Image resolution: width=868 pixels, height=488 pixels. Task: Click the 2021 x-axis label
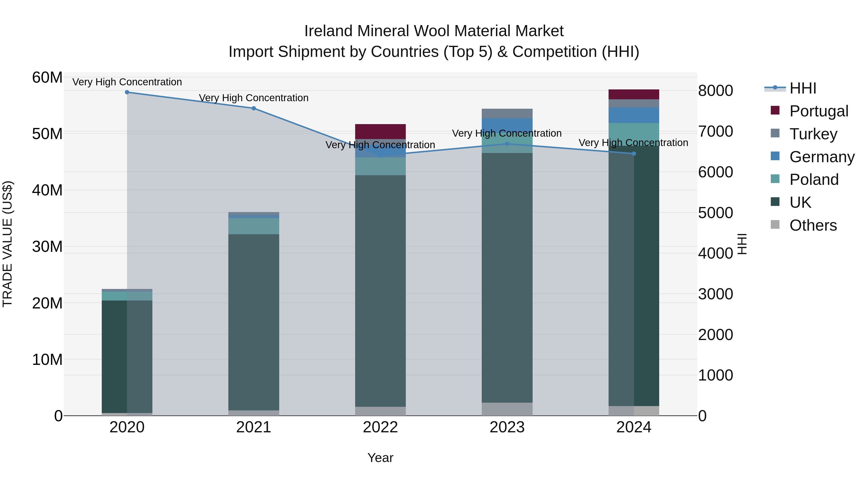tap(254, 427)
